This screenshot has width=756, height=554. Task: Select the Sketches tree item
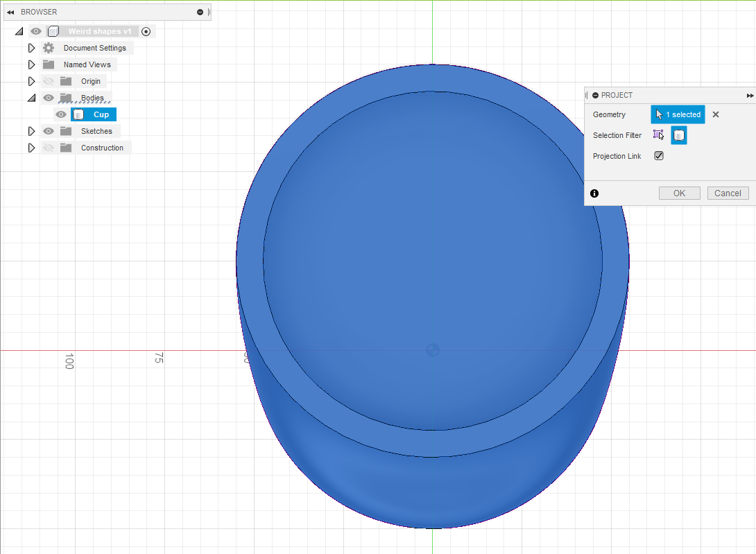[x=96, y=131]
